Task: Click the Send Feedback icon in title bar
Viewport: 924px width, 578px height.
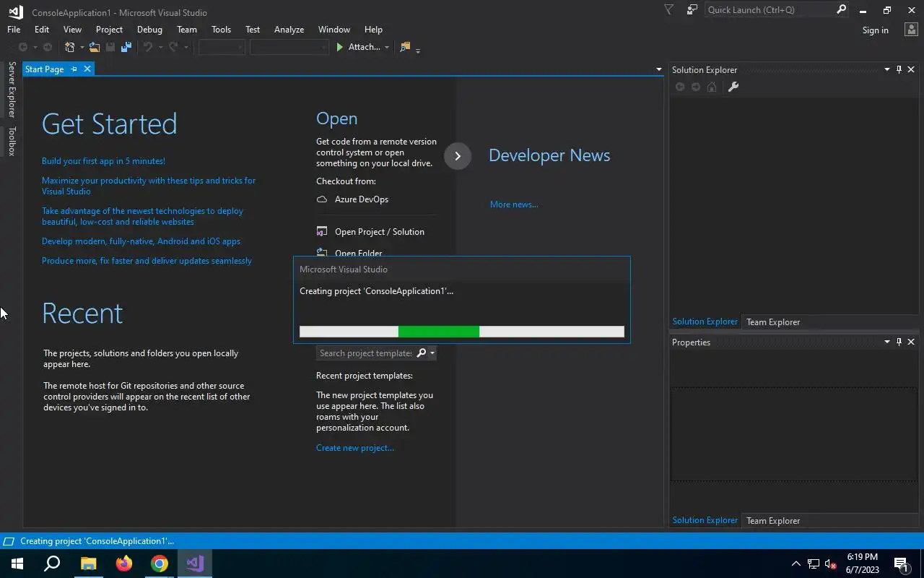Action: coord(692,9)
